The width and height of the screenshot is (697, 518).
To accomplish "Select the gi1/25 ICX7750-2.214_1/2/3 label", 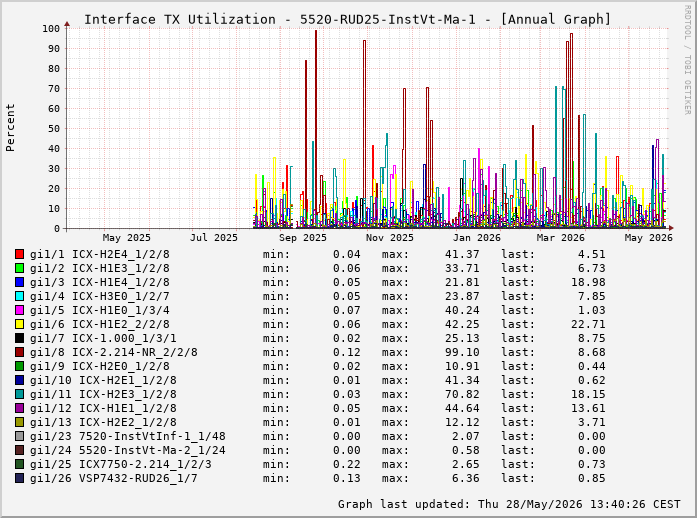I will click(x=121, y=464).
